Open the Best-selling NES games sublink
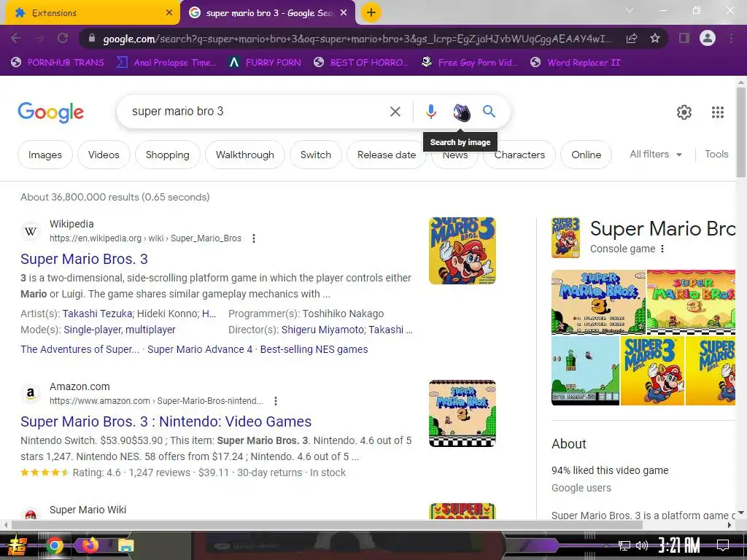Image resolution: width=747 pixels, height=560 pixels. point(314,349)
